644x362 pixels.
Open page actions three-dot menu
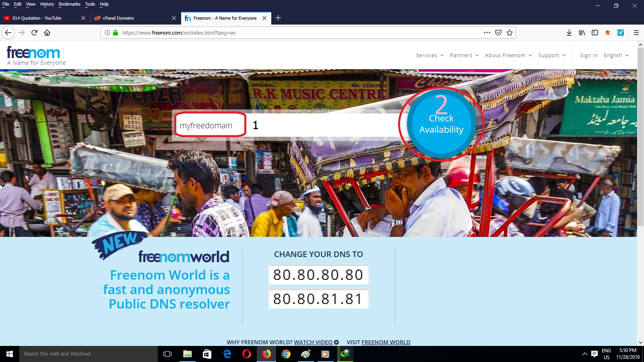pos(487,33)
